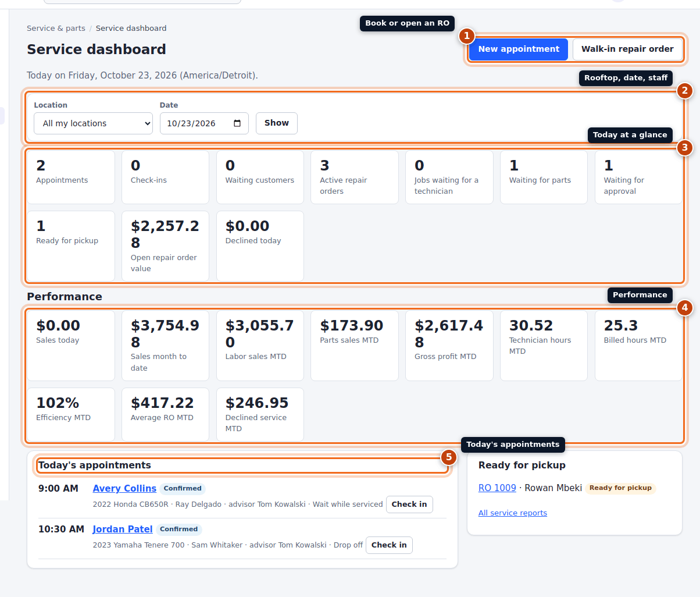700x597 pixels.
Task: Click the Check-ins card
Action: coord(165,177)
